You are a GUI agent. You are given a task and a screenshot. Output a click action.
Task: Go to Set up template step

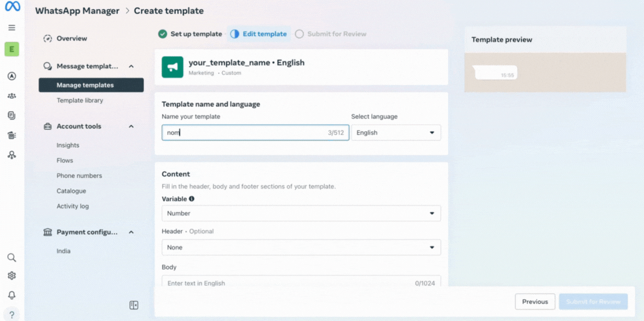[x=190, y=34]
